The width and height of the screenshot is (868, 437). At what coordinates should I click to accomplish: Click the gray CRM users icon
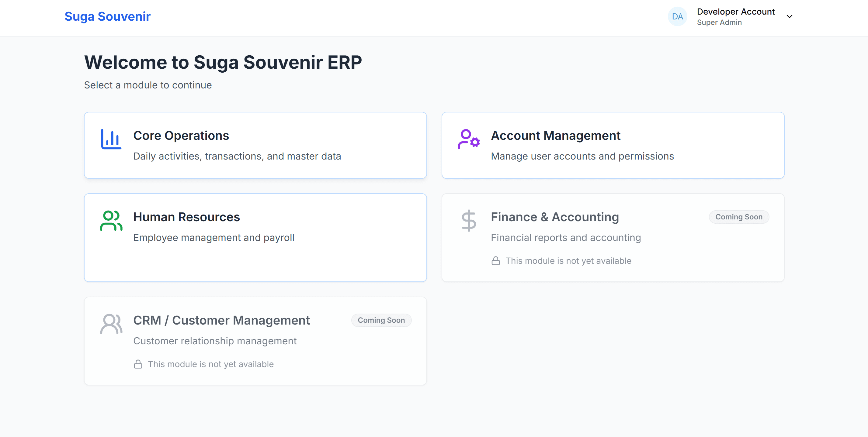(111, 324)
